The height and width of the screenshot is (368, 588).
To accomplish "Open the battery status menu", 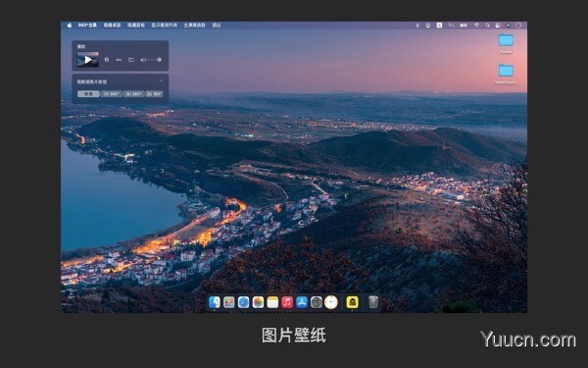I will [x=464, y=26].
